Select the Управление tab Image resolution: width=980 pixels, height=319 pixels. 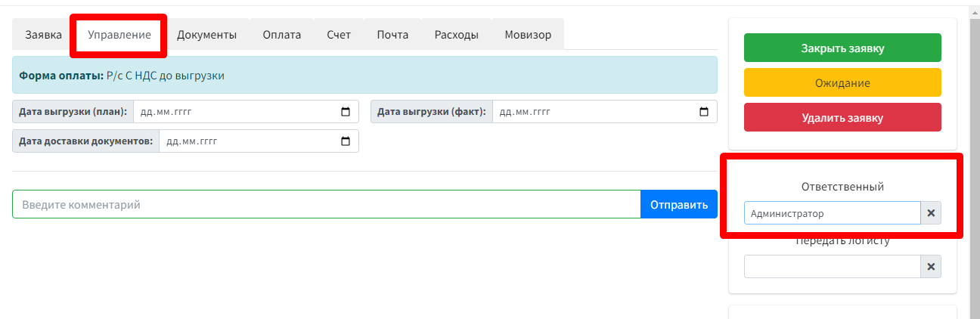[x=119, y=34]
